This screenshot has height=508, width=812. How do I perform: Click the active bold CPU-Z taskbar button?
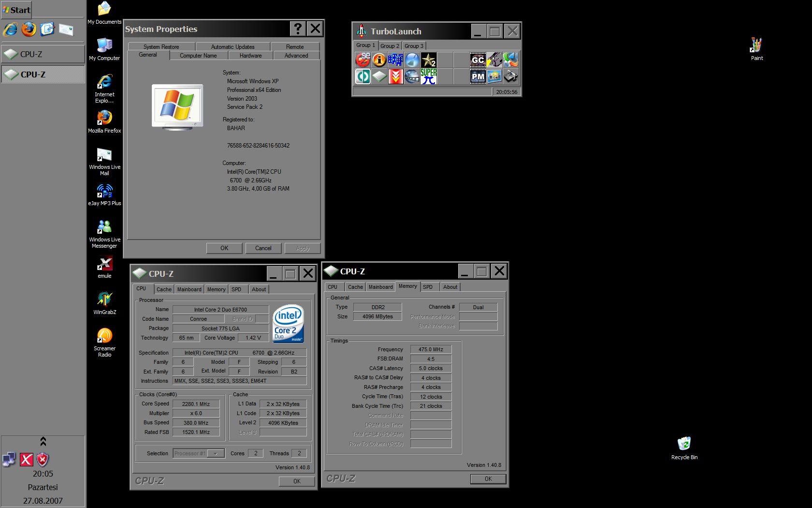click(x=43, y=75)
